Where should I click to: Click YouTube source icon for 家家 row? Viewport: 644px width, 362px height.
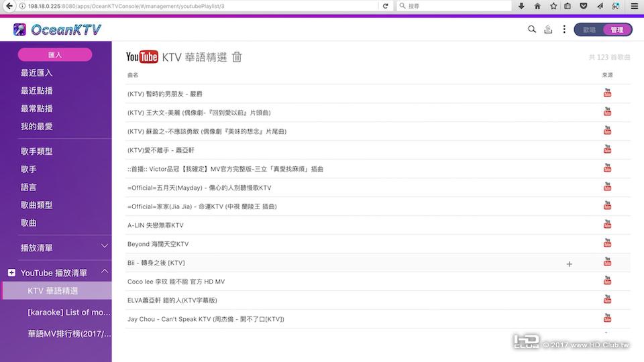point(608,205)
